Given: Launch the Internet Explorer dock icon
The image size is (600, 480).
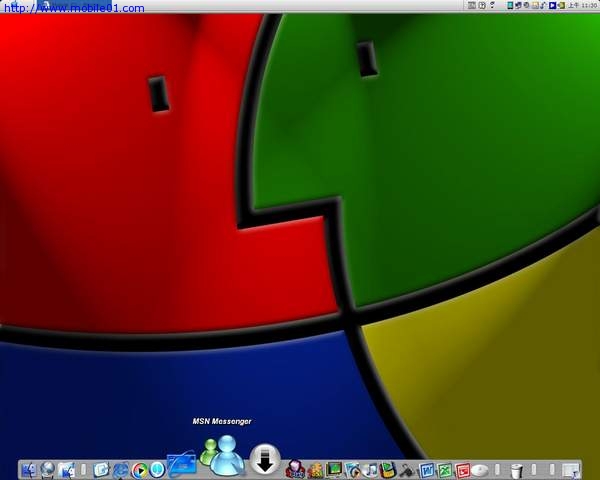Looking at the screenshot, I should point(121,470).
